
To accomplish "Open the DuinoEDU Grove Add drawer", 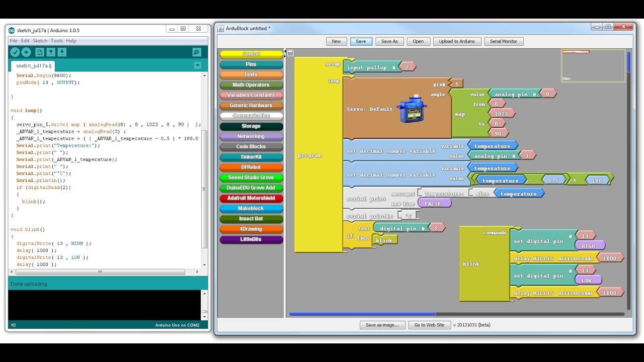I will [x=251, y=188].
